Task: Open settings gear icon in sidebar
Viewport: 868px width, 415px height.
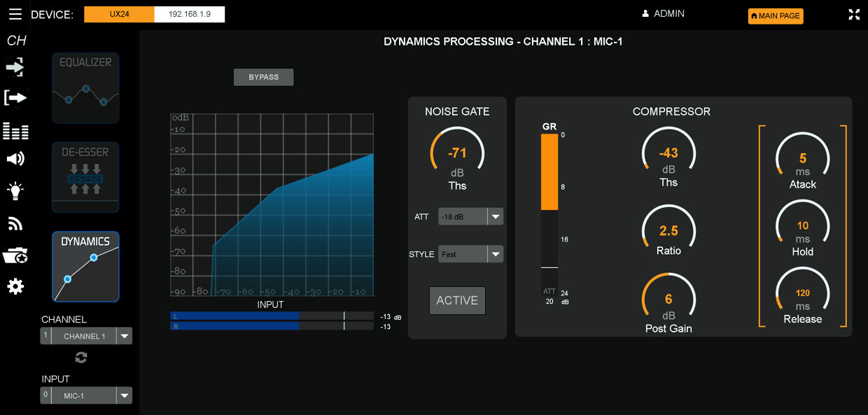Action: [15, 286]
